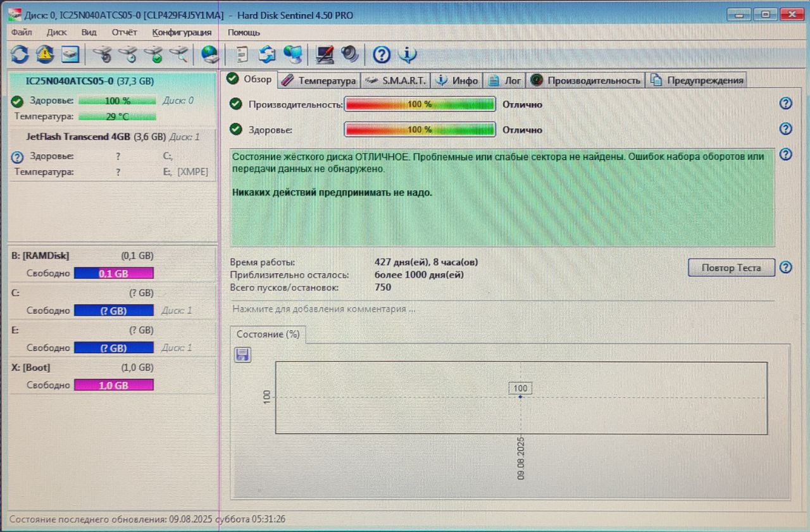Open the Отчёт menu
This screenshot has height=532, width=810.
[124, 32]
